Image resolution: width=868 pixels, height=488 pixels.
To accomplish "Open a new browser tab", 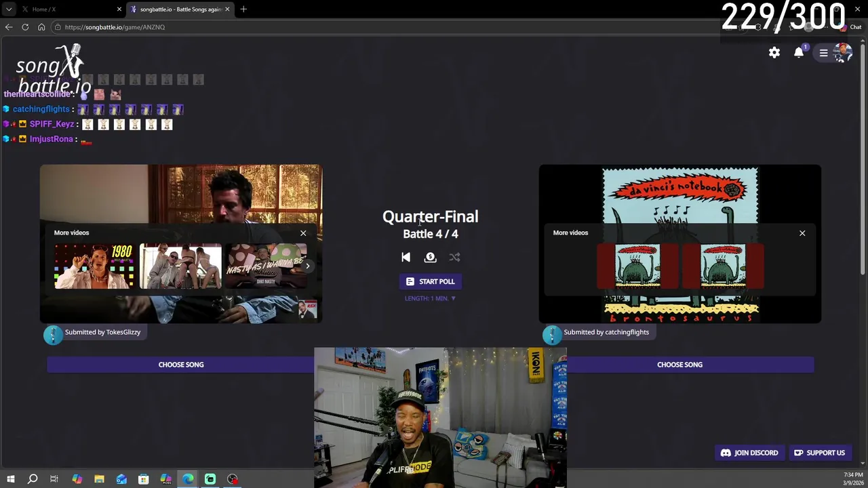I will click(x=243, y=9).
